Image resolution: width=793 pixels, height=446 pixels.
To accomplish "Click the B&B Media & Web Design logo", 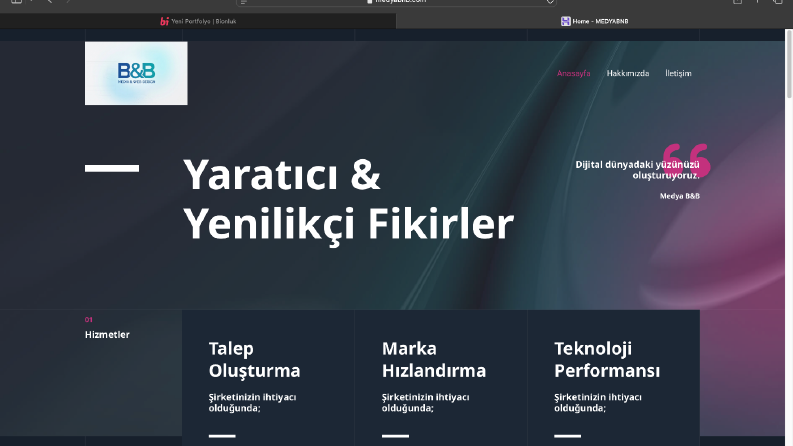I will 136,73.
